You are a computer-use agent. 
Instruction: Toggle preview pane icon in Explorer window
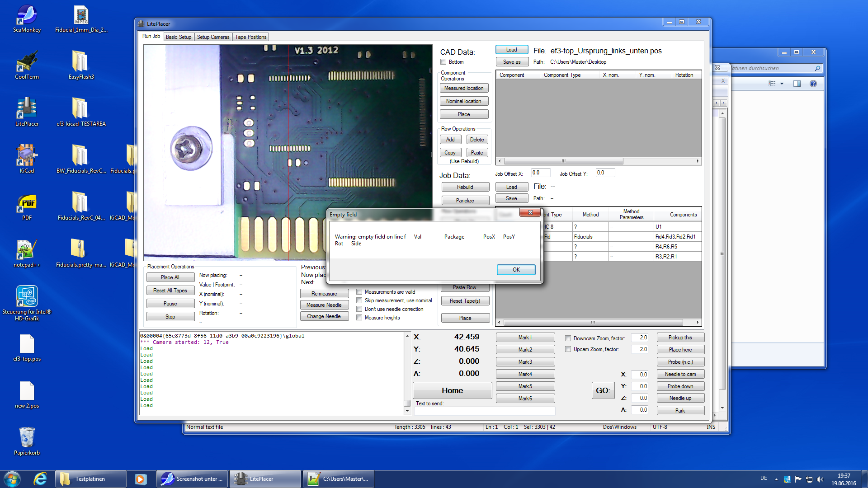click(797, 84)
